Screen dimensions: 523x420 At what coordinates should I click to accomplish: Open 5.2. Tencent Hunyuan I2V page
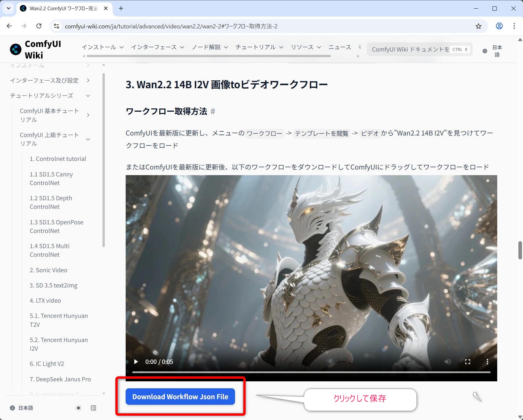(x=59, y=344)
